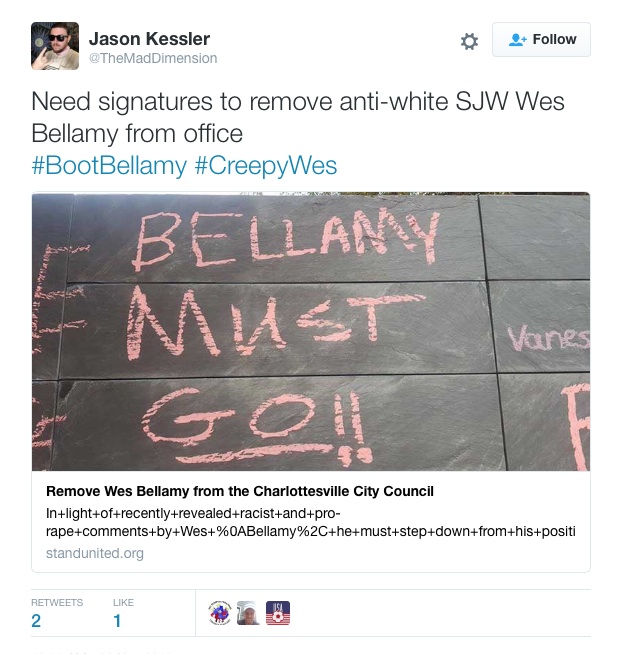Viewport: 623px width, 654px height.
Task: Visit the @TheMadDimension handle
Action: (153, 58)
